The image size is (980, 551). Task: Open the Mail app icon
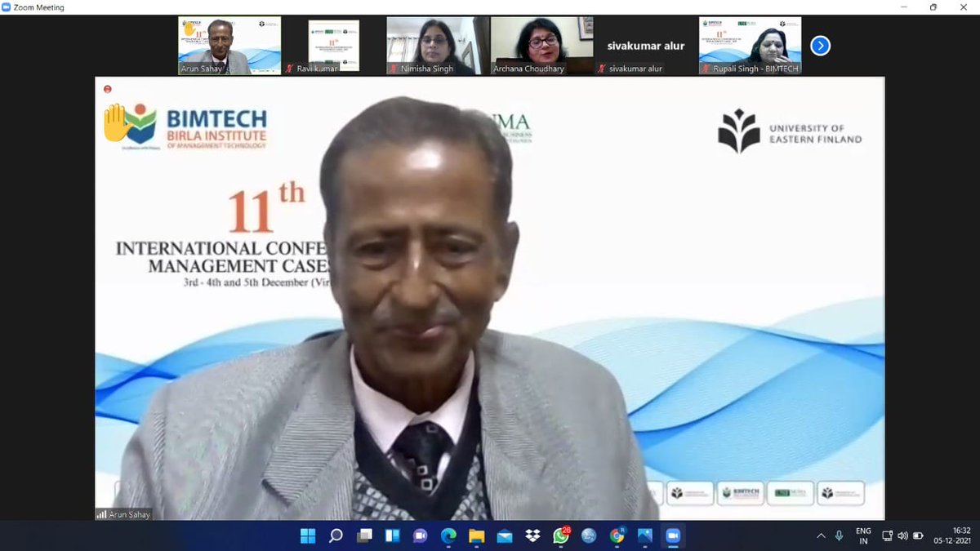(505, 536)
